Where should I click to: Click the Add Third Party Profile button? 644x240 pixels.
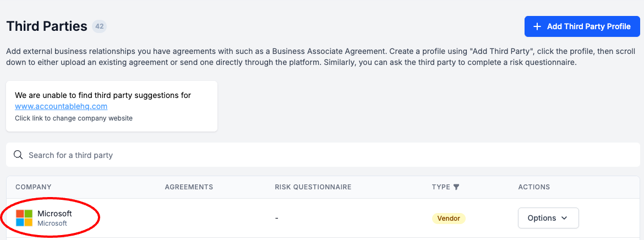pos(582,26)
